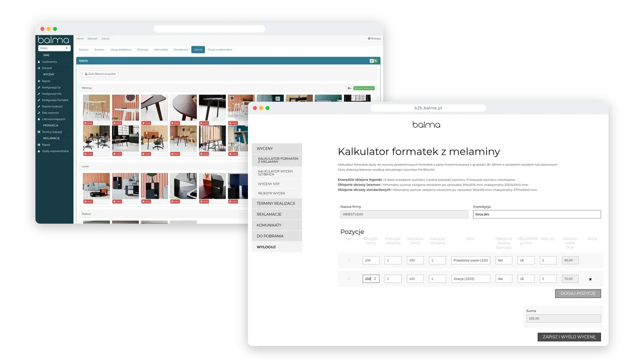
Task: Click the green plus icon in Galeria header
Action: pyautogui.click(x=375, y=61)
